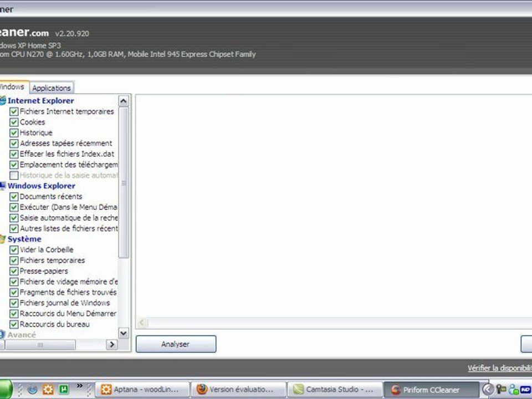Screen dimensions: 532x399
Task: Uncheck Effacer les fichiers Index.dat
Action: tap(14, 154)
